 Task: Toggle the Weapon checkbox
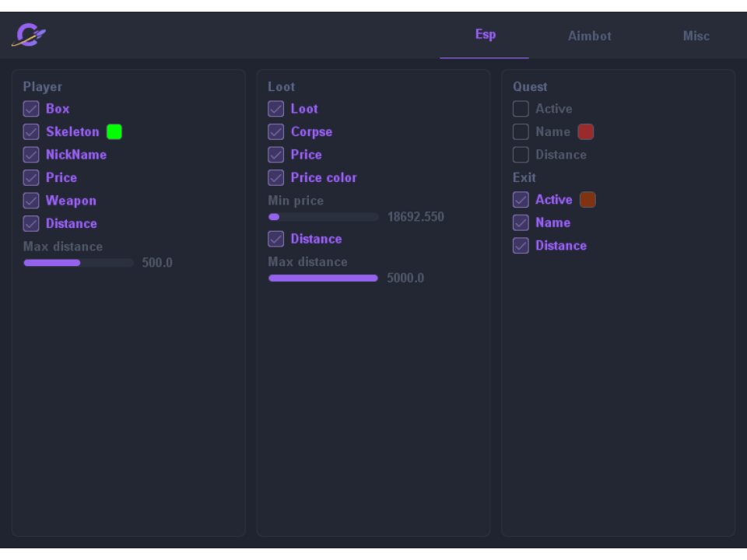click(31, 201)
